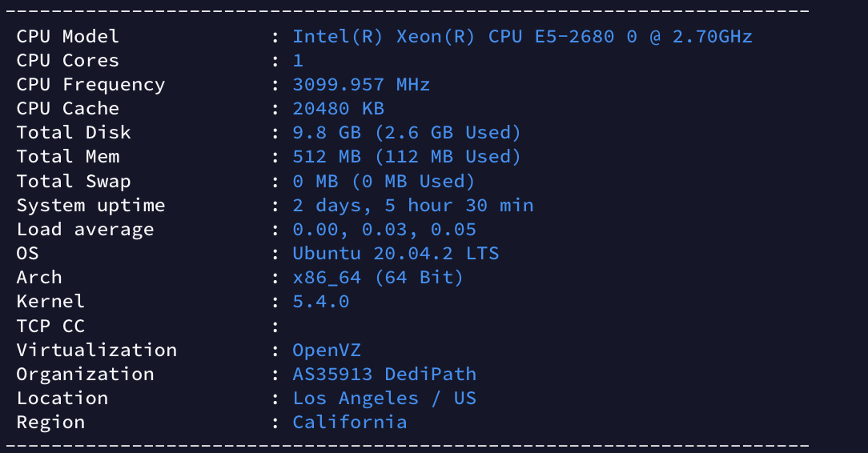Click the 3099.957 MHz frequency value
This screenshot has width=868, height=453.
click(361, 85)
